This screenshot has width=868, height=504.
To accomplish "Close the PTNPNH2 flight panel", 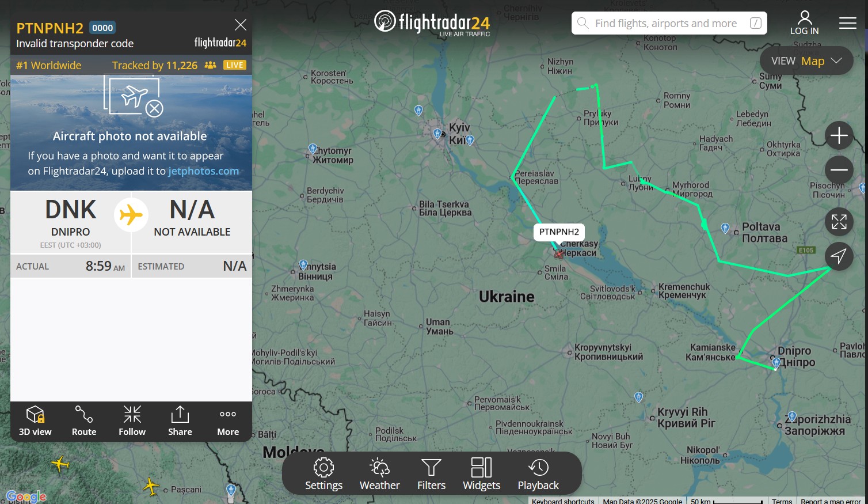I will (241, 25).
